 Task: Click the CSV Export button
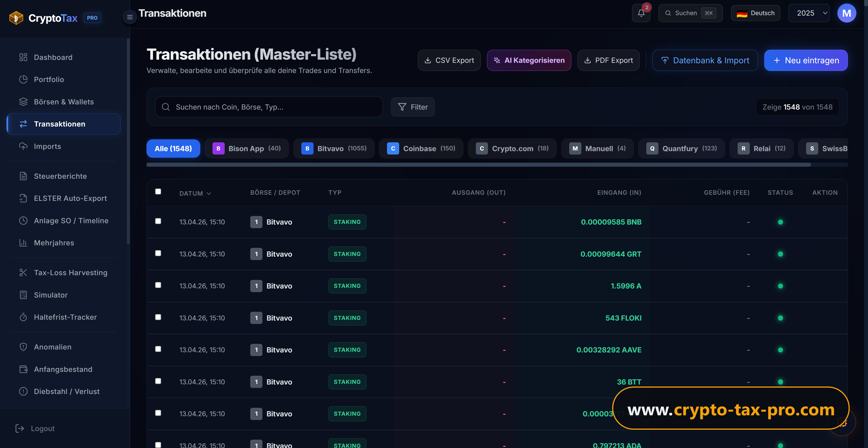(x=449, y=60)
